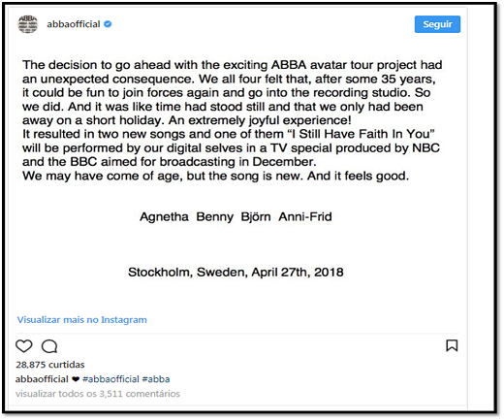Screen dimensions: 504x420
Task: Like the post with the heart icon
Action: (x=24, y=346)
